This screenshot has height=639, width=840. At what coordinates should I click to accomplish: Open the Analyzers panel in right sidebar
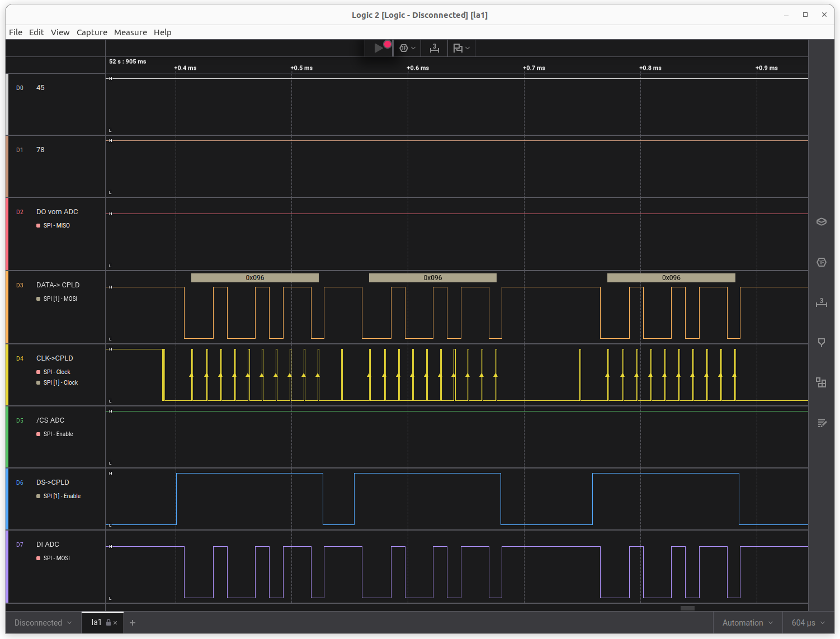pyautogui.click(x=821, y=262)
